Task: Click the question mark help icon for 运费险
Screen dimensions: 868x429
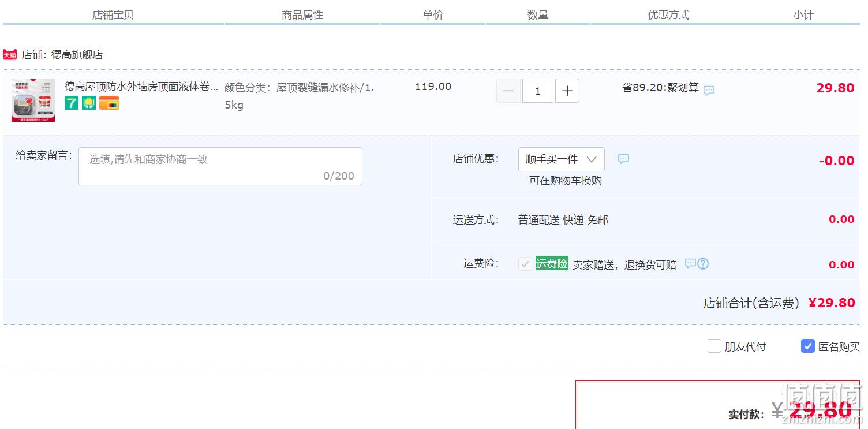Action: click(703, 263)
